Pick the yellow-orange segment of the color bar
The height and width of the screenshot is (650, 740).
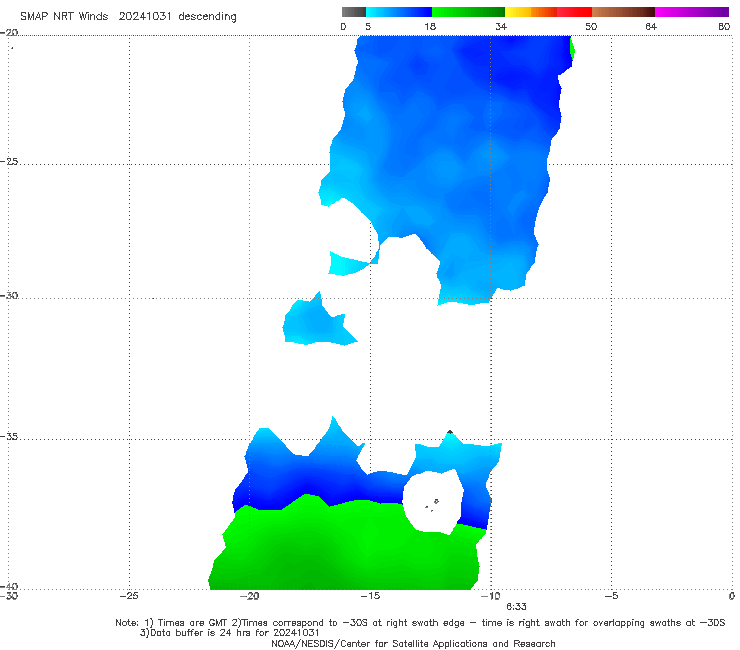531,12
